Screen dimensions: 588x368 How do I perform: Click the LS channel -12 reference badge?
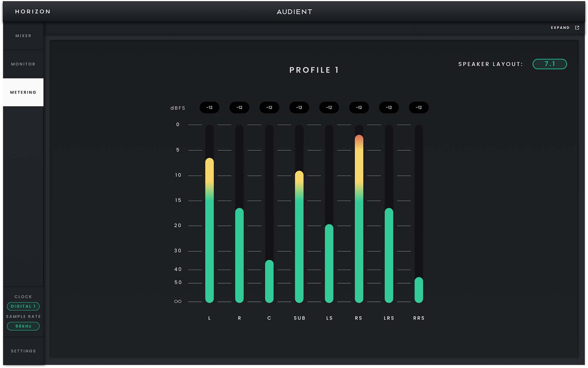[x=329, y=107]
